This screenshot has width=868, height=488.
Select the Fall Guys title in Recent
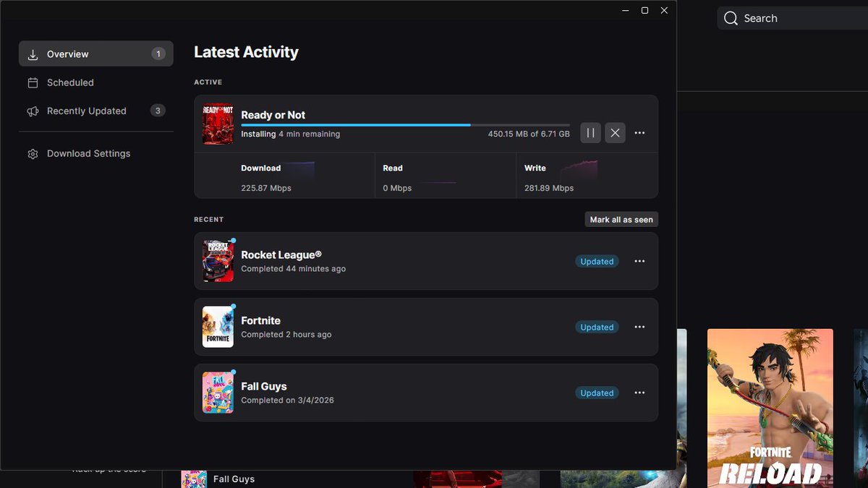point(264,386)
